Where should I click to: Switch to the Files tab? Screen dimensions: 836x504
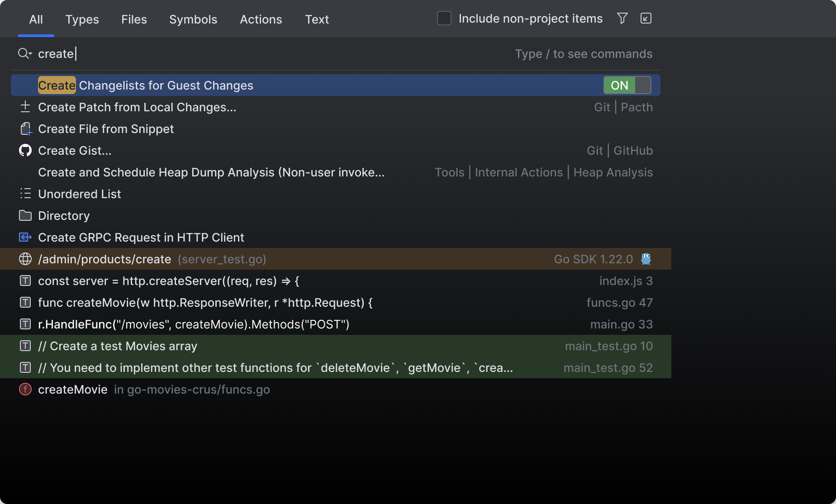pyautogui.click(x=134, y=19)
